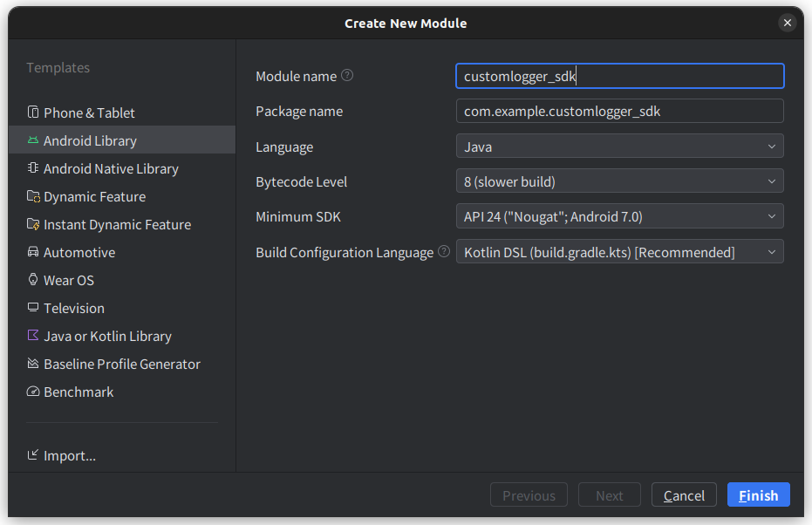Select the Benchmark template icon

[35, 392]
